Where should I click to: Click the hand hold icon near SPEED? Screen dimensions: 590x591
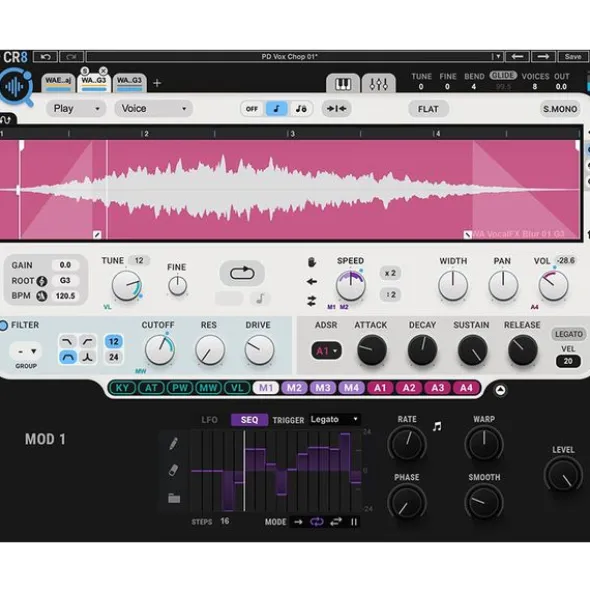pos(311,262)
